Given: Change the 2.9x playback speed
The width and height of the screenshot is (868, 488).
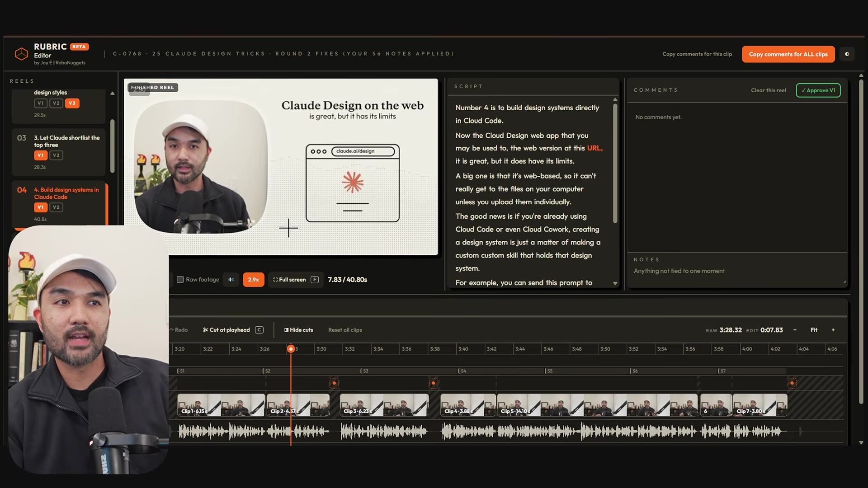Looking at the screenshot, I should pos(253,280).
